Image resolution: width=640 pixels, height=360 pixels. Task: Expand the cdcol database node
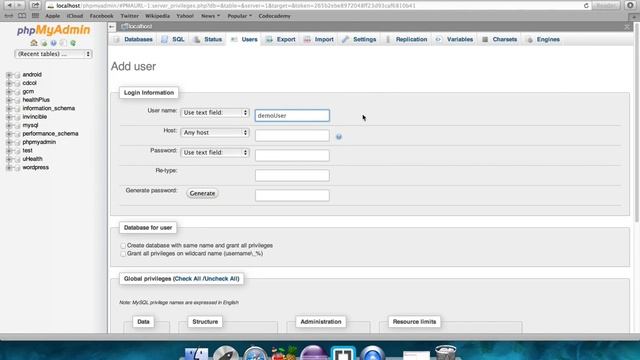pyautogui.click(x=9, y=83)
